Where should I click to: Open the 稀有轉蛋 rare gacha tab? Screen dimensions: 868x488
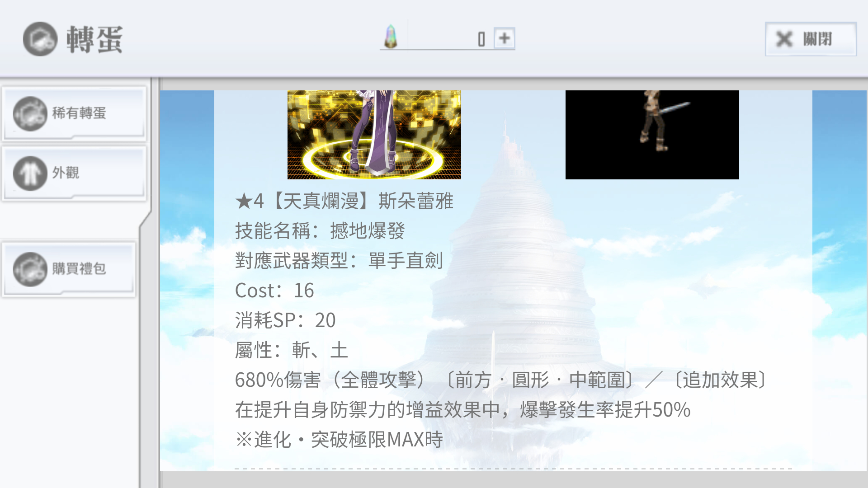click(x=74, y=113)
